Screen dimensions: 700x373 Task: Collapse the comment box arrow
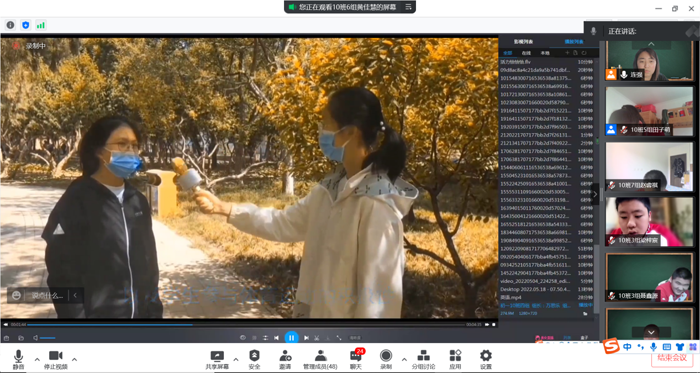(75, 295)
